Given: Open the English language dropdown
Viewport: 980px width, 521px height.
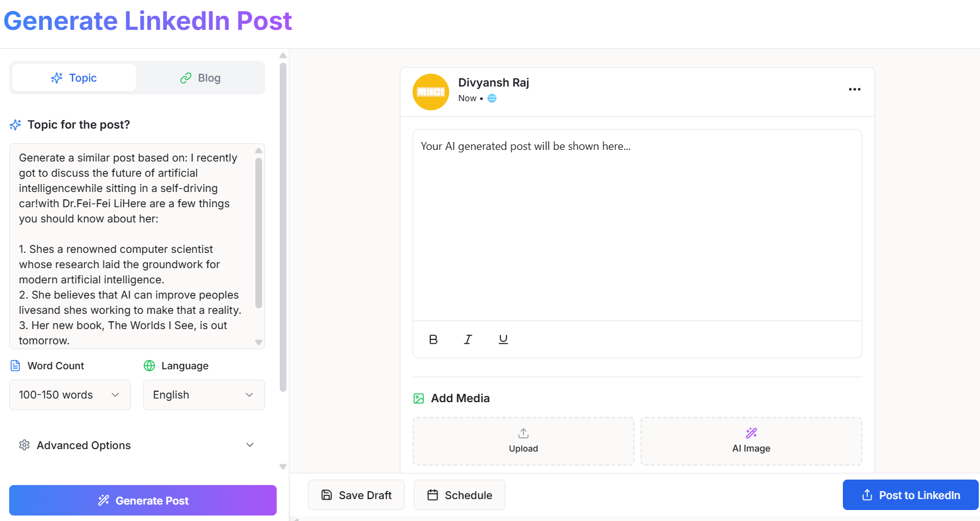Looking at the screenshot, I should (x=204, y=395).
